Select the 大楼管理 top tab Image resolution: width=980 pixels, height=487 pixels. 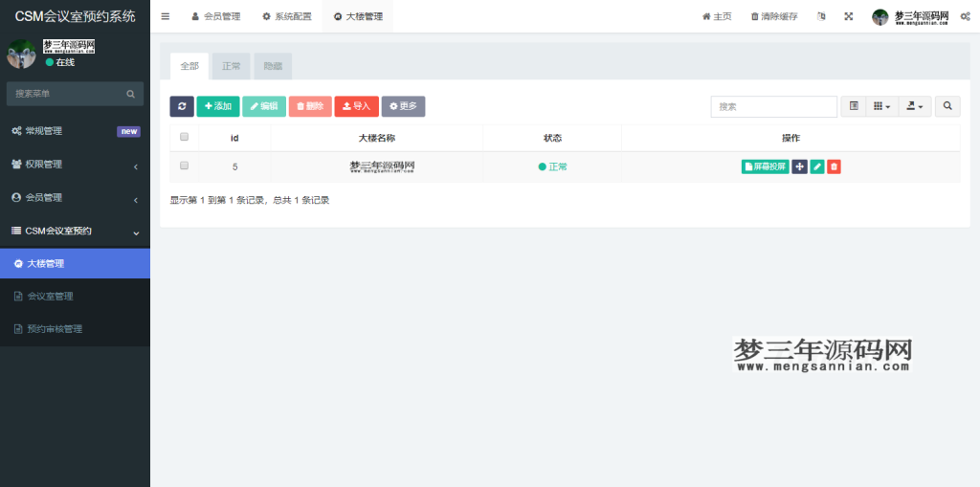pyautogui.click(x=358, y=16)
